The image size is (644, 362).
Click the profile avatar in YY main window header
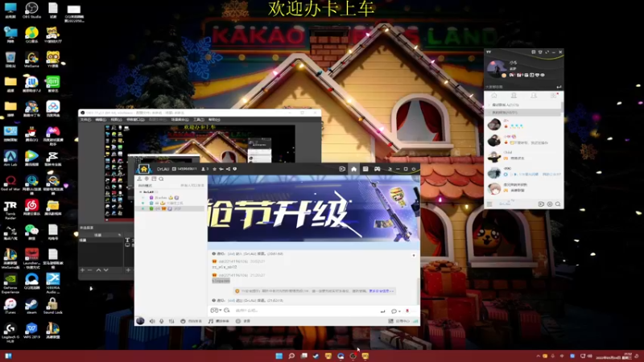(x=496, y=68)
